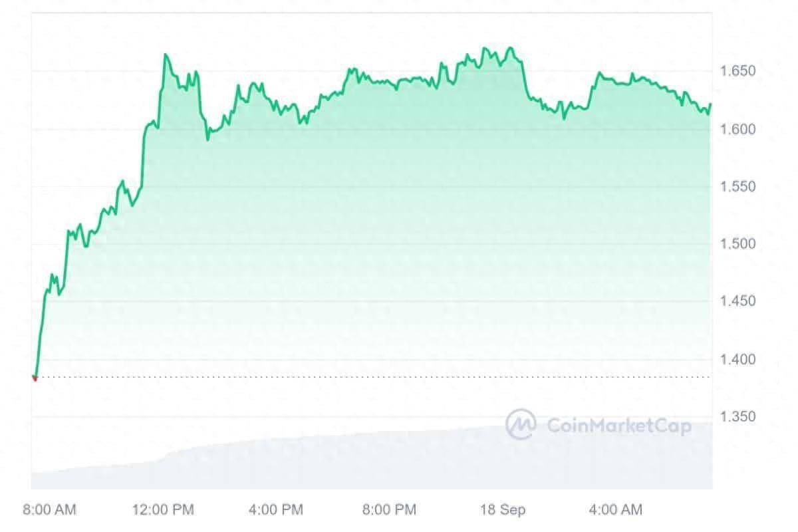Click the end point of the green price line
The image size is (798, 532).
[x=711, y=104]
